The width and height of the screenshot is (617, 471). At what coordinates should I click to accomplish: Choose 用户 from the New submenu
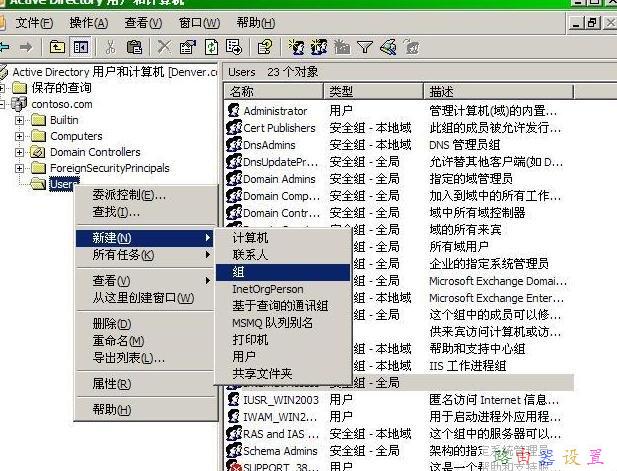click(243, 357)
